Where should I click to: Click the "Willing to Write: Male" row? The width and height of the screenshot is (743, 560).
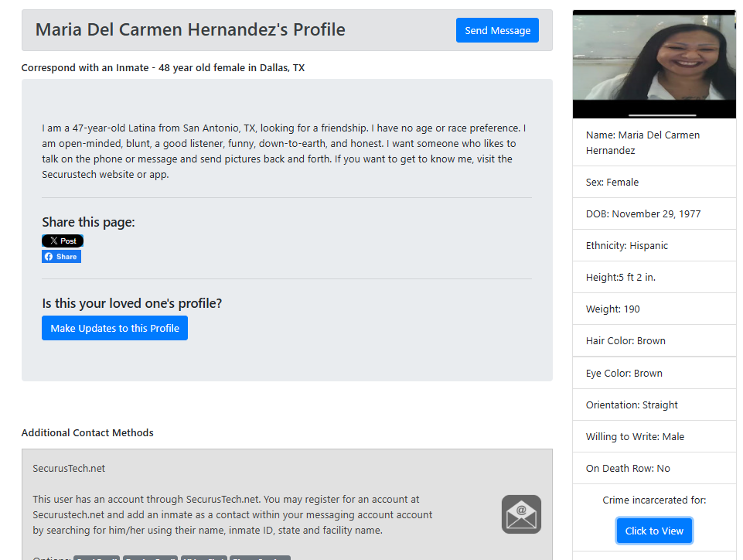point(654,437)
